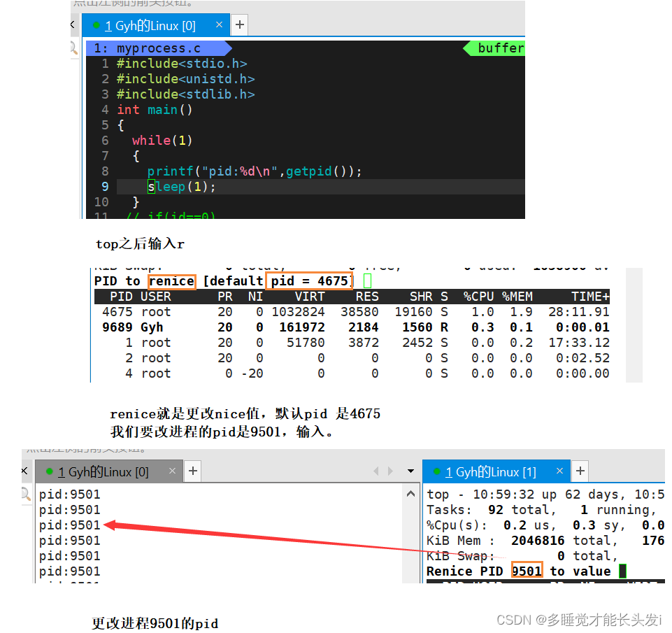Close the lower 'Gyh的Linux [0]' tab
672x633 pixels.
172,471
